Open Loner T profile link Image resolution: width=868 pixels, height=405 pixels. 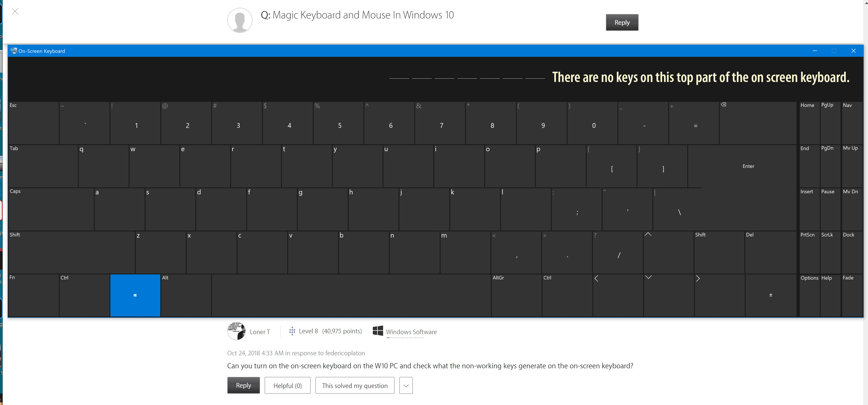pos(260,332)
